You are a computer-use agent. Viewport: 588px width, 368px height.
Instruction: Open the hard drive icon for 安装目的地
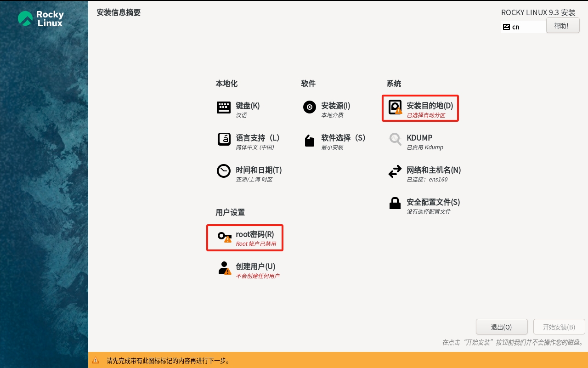[x=395, y=107]
